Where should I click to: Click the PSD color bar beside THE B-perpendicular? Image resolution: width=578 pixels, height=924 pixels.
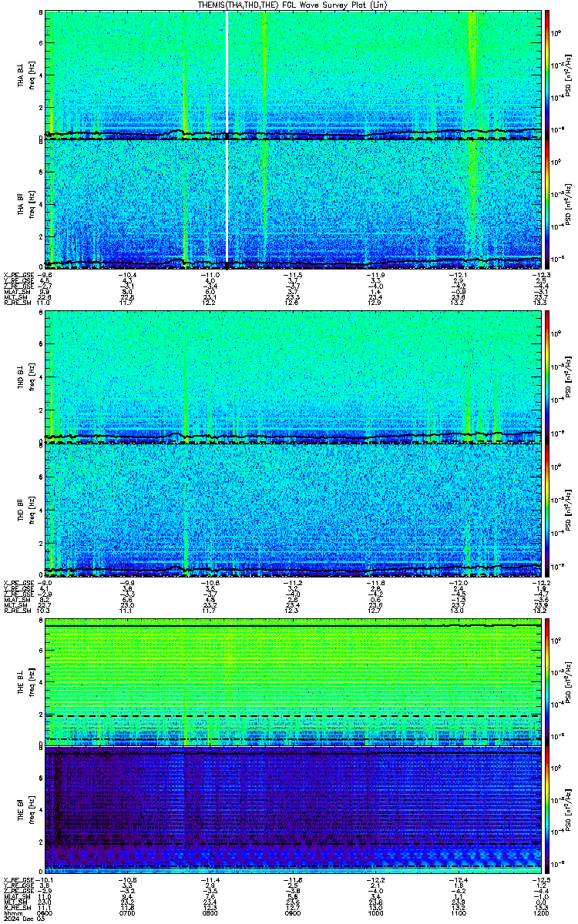[547, 682]
